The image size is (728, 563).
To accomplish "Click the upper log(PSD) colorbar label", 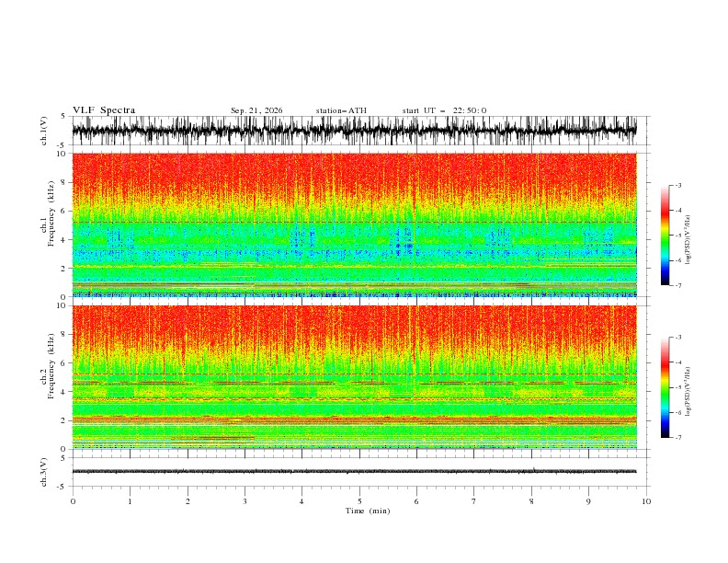I will (688, 240).
